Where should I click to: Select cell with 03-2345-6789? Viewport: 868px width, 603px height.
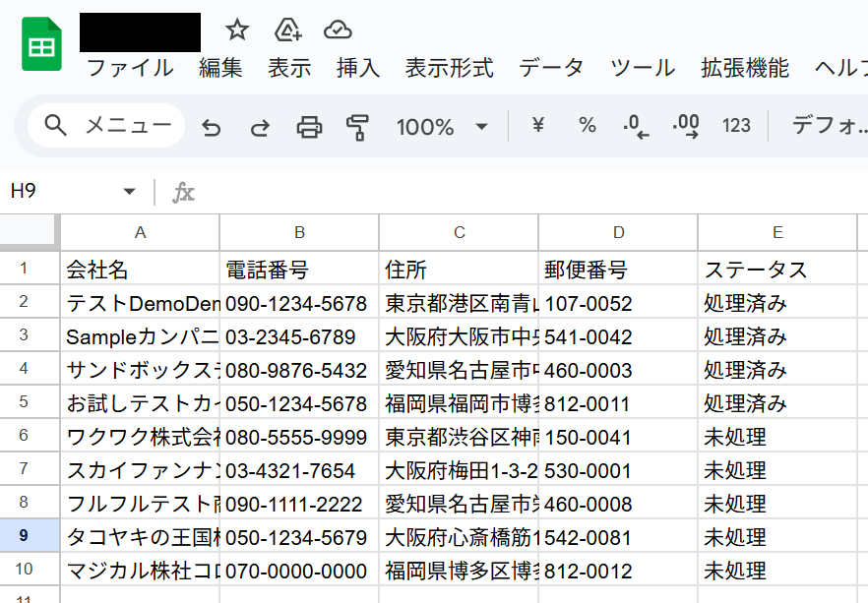(x=299, y=335)
